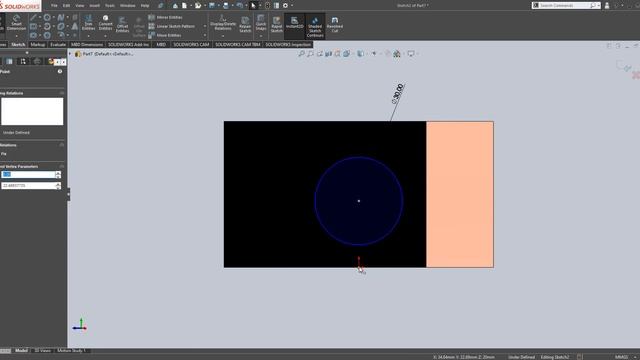The width and height of the screenshot is (640, 360).
Task: Open the File menu
Action: pyautogui.click(x=54, y=6)
